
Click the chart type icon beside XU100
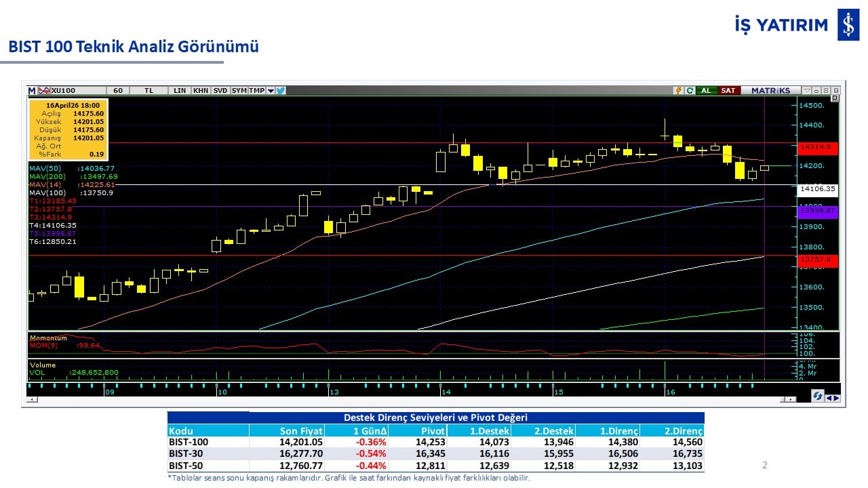point(43,90)
